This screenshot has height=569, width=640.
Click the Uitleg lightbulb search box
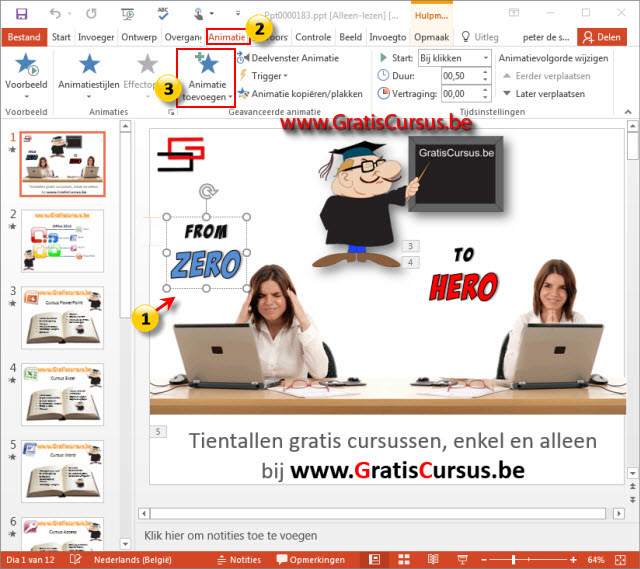(480, 37)
